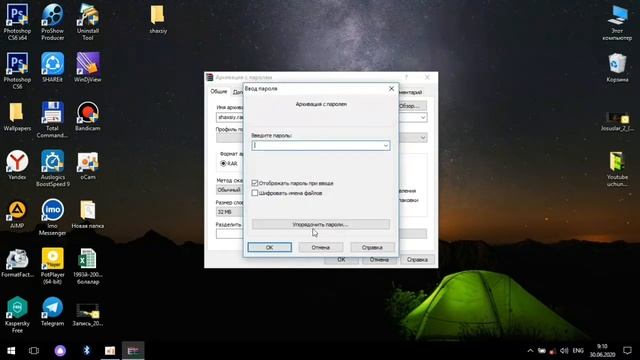Click Отмена in password dialog

pos(321,247)
